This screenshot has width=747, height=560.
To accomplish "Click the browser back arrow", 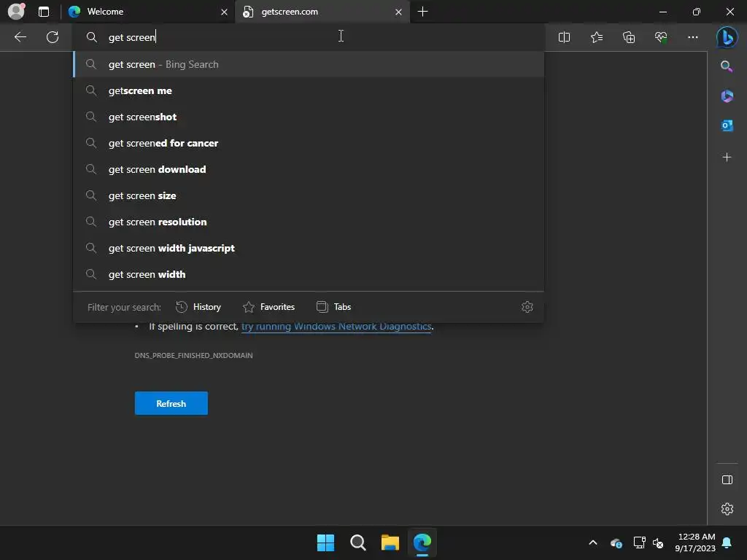I will point(20,37).
